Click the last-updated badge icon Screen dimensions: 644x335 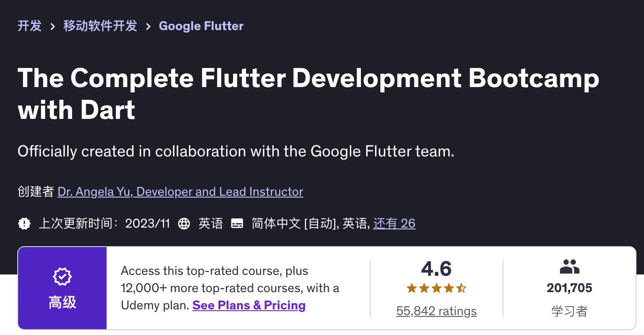pyautogui.click(x=24, y=224)
